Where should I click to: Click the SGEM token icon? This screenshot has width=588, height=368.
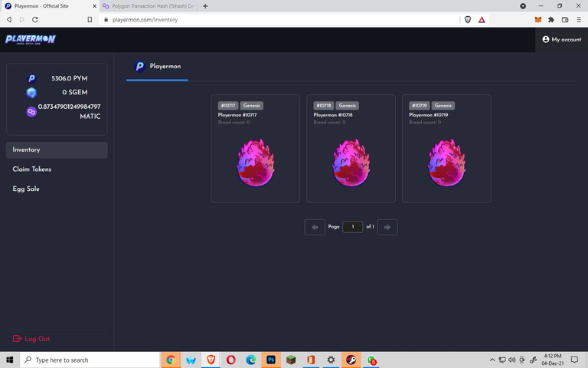pyautogui.click(x=31, y=92)
